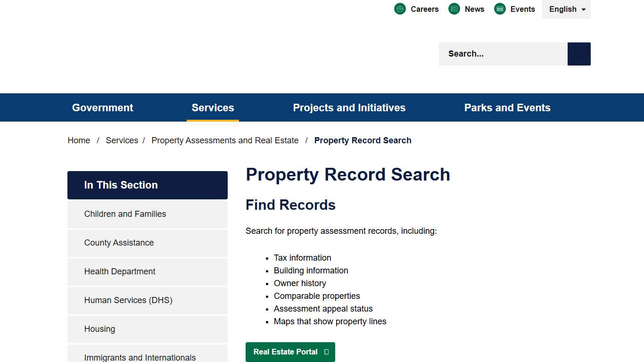Viewport: 644px width, 362px height.
Task: Expand the English language dropdown
Action: pos(566,9)
